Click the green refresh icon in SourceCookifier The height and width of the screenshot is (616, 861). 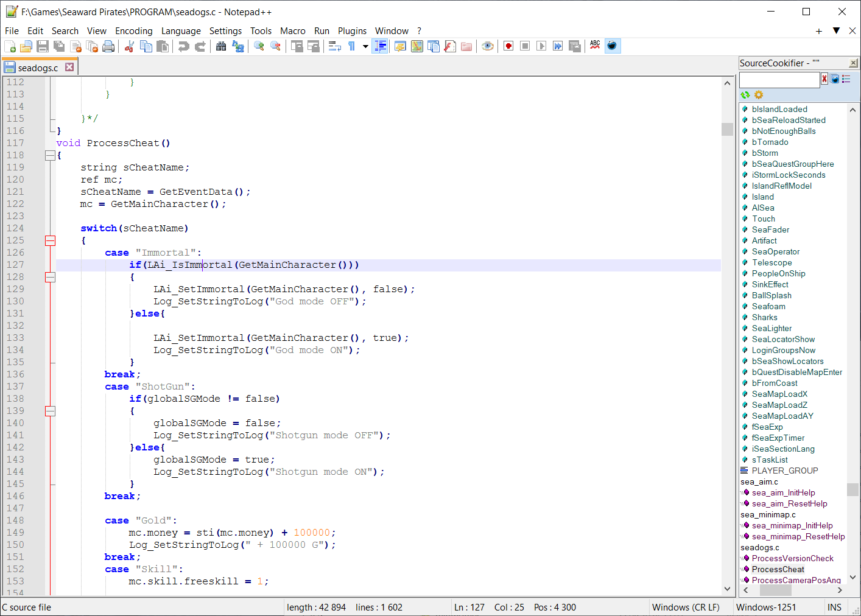pos(745,95)
